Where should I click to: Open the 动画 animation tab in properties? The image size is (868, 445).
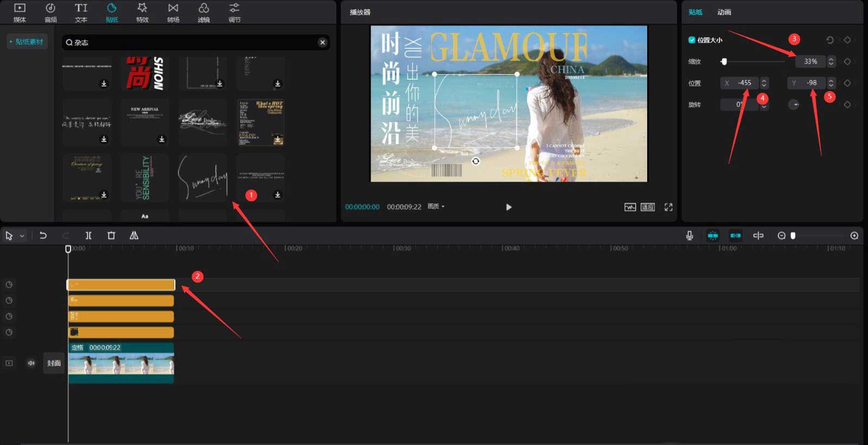tap(724, 12)
